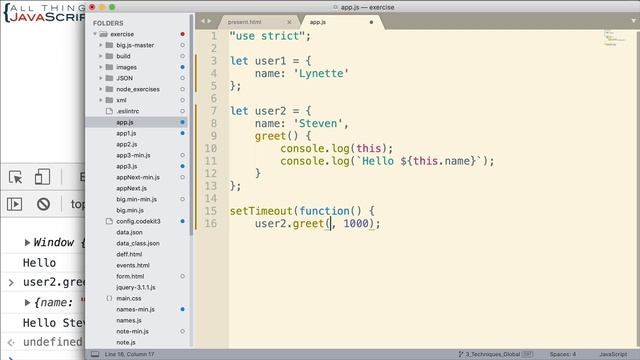Click the images folder modified dot
640x360 pixels.
[x=182, y=67]
